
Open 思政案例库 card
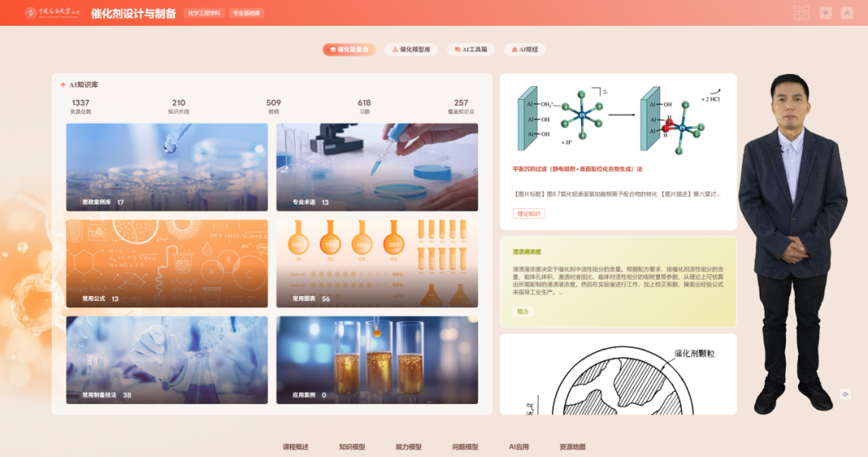tap(166, 167)
